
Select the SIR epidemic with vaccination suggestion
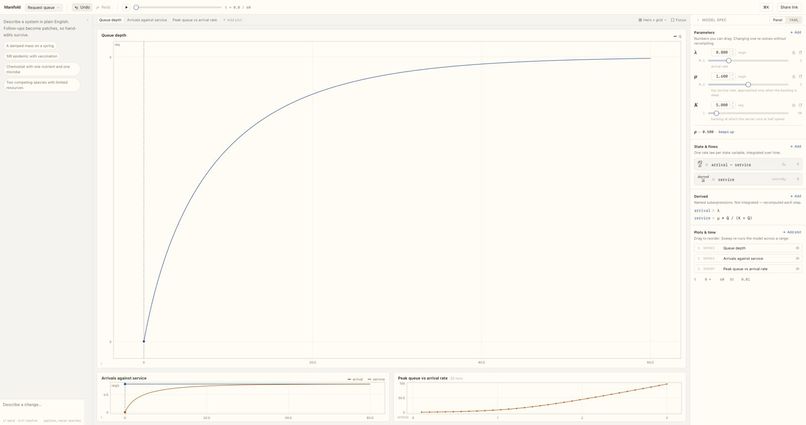pyautogui.click(x=32, y=56)
